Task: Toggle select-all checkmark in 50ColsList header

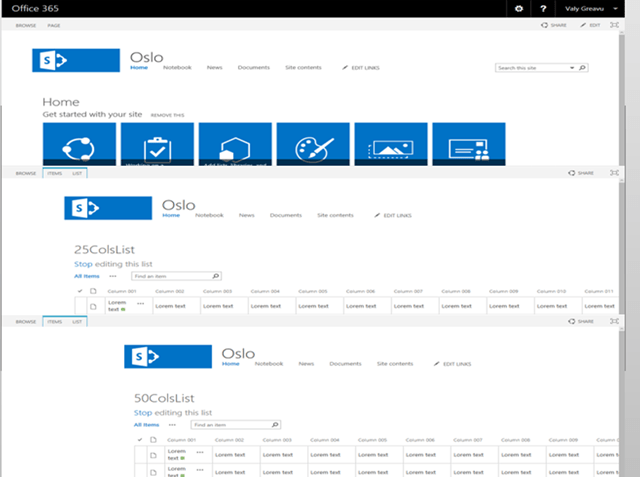Action: (x=139, y=439)
